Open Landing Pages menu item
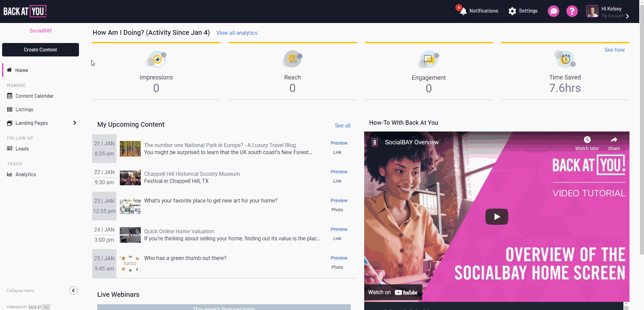Image resolution: width=644 pixels, height=310 pixels. coord(32,123)
